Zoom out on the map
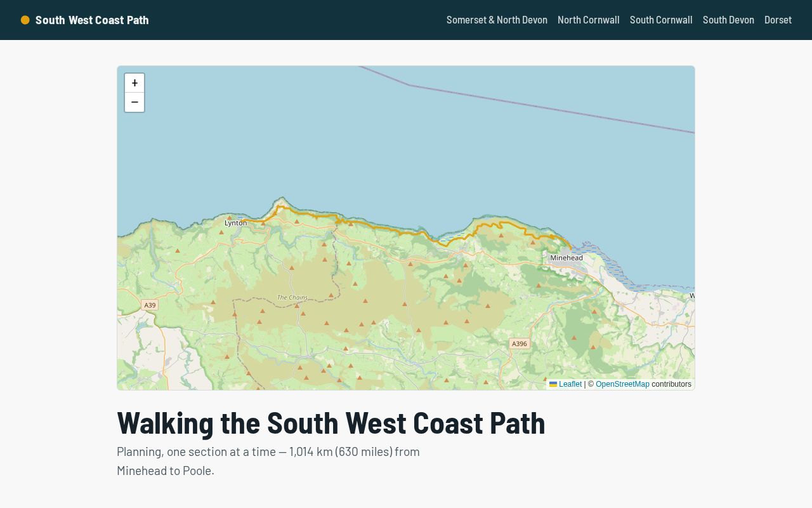The image size is (812, 508). [134, 102]
